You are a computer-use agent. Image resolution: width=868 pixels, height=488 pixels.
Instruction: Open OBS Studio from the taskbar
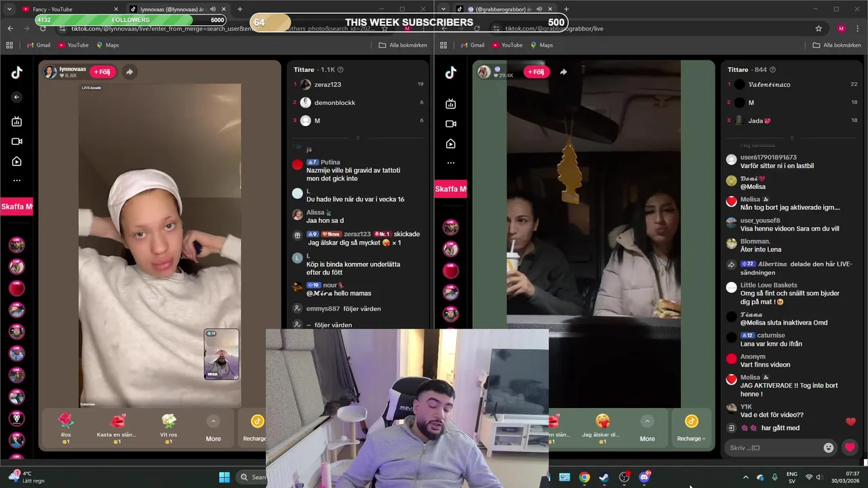[x=624, y=477]
